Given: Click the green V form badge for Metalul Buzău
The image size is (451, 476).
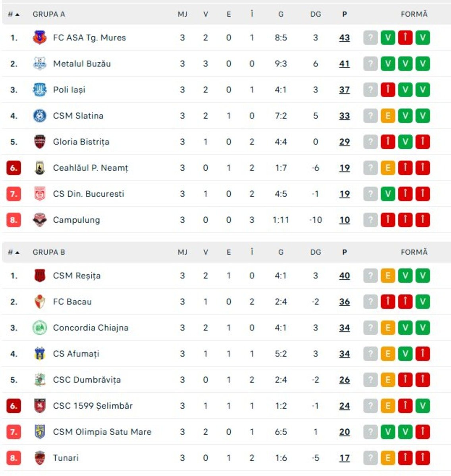Looking at the screenshot, I should pos(387,63).
